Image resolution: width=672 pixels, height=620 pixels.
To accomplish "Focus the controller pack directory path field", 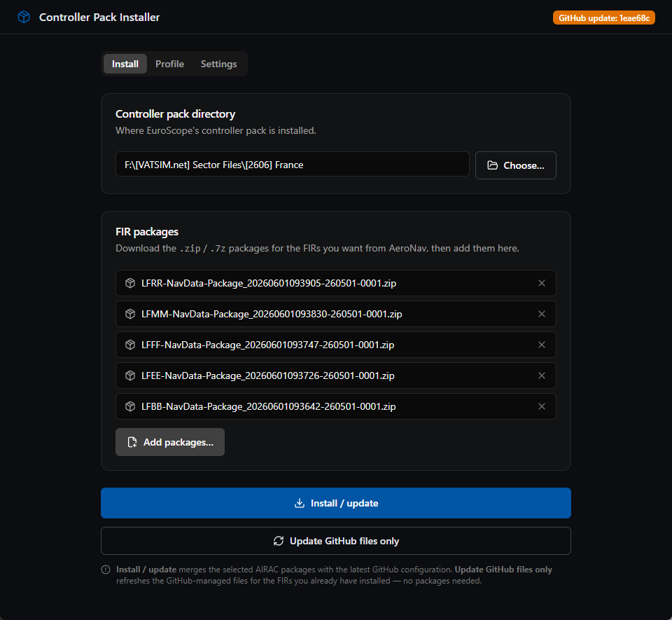I will 293,164.
